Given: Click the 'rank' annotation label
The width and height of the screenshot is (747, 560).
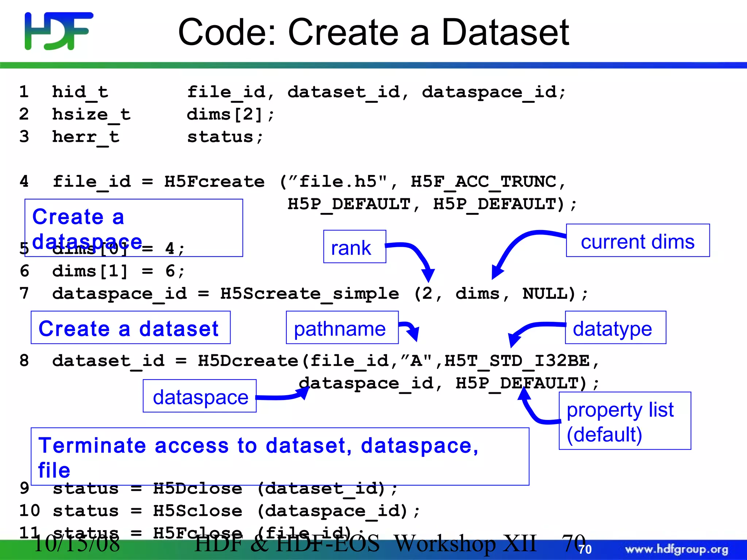Looking at the screenshot, I should click(355, 247).
